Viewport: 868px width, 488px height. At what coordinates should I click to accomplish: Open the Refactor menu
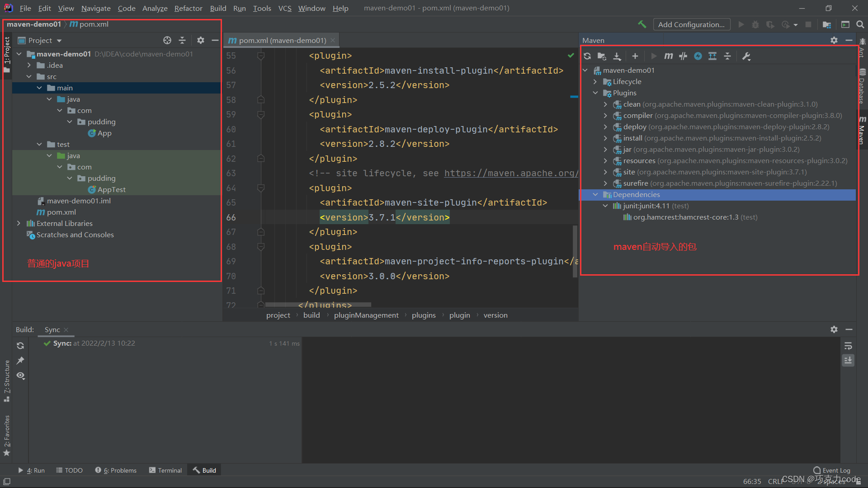coord(188,8)
